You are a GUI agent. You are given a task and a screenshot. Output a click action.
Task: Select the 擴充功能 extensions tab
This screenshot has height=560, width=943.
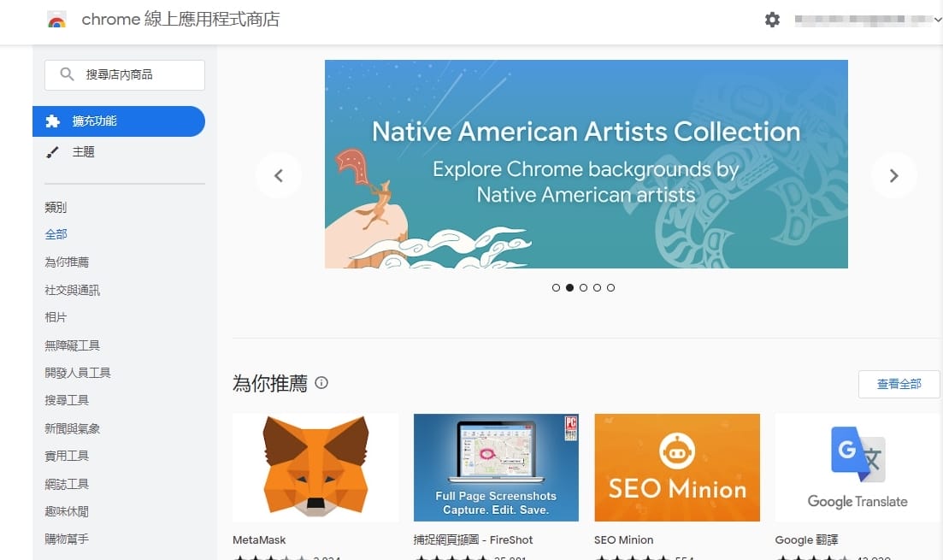coord(119,121)
